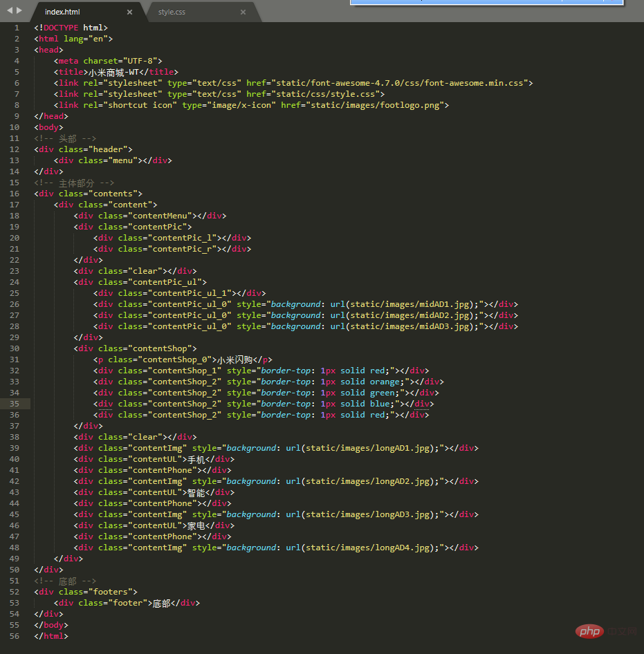Click line number 35 in the gutter

tap(15, 404)
